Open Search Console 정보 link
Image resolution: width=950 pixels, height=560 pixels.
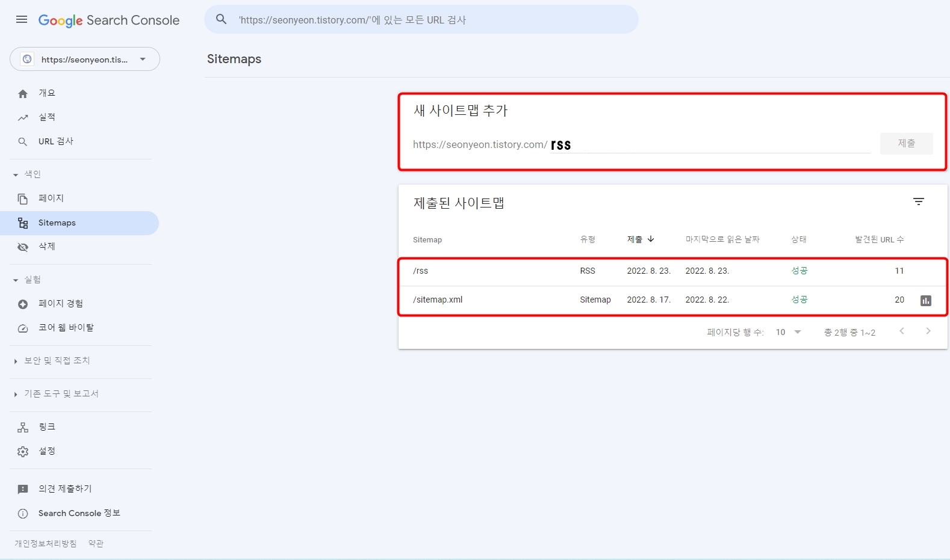(x=79, y=513)
